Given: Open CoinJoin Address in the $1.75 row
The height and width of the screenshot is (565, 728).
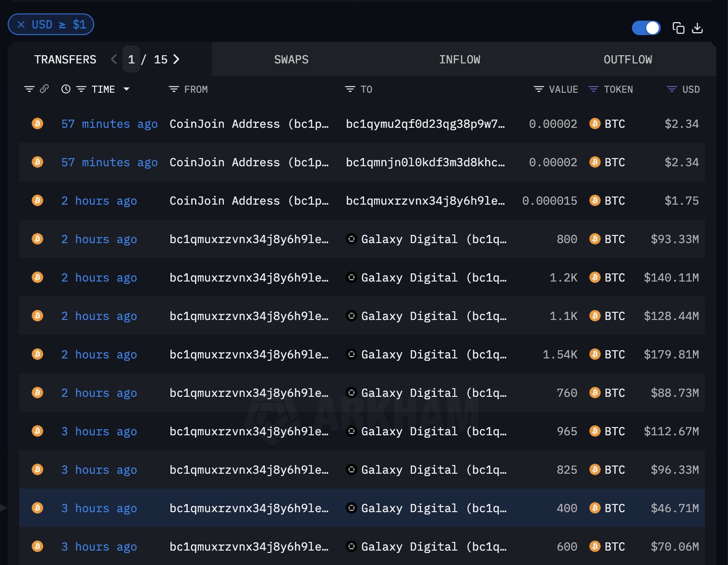Looking at the screenshot, I should (249, 201).
